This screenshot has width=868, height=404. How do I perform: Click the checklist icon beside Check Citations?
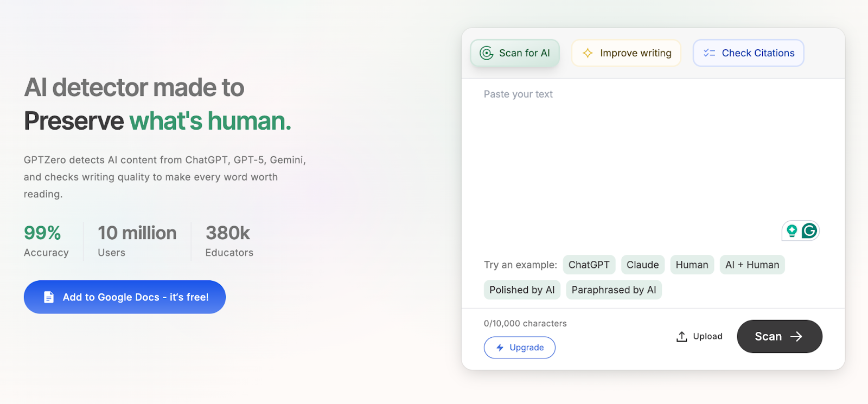click(x=709, y=53)
